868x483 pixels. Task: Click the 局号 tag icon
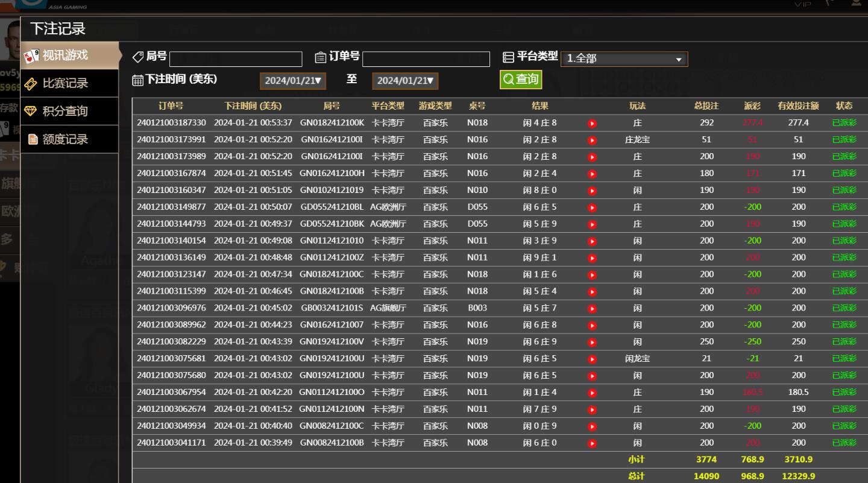click(138, 57)
